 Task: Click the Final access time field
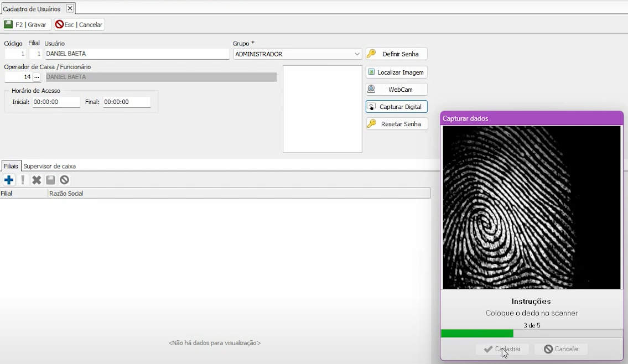pos(126,102)
